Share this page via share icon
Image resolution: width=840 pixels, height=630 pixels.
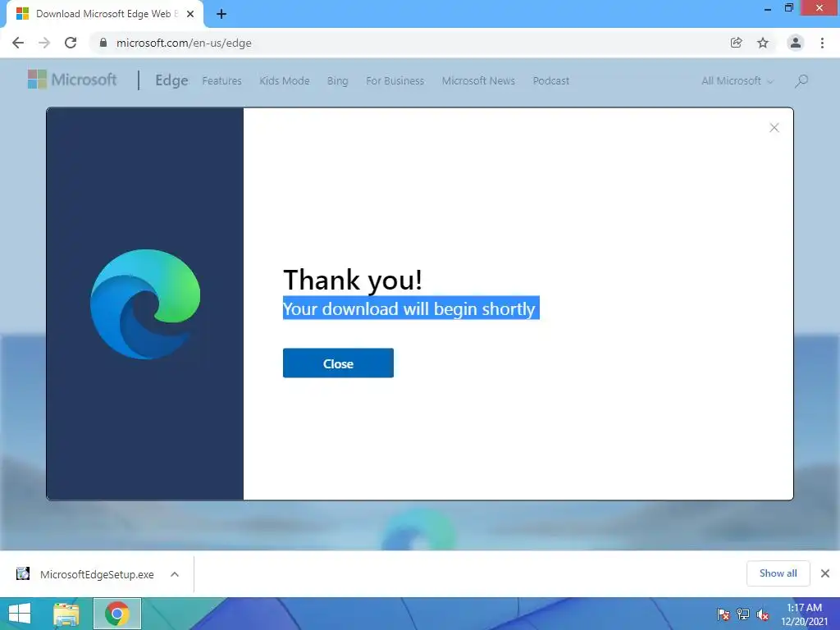(737, 43)
